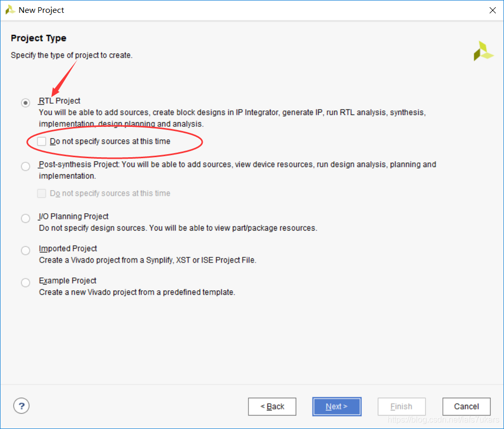The width and height of the screenshot is (504, 429).
Task: Close the New Project dialog window
Action: click(x=492, y=10)
